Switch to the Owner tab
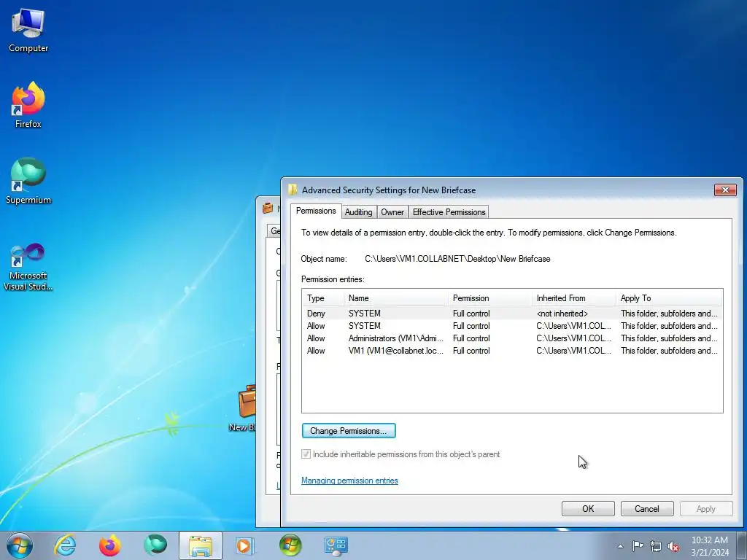Viewport: 747px width, 560px height. coord(392,212)
